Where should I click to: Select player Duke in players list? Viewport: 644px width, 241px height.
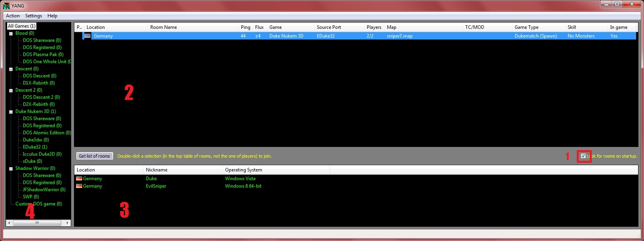click(x=151, y=179)
